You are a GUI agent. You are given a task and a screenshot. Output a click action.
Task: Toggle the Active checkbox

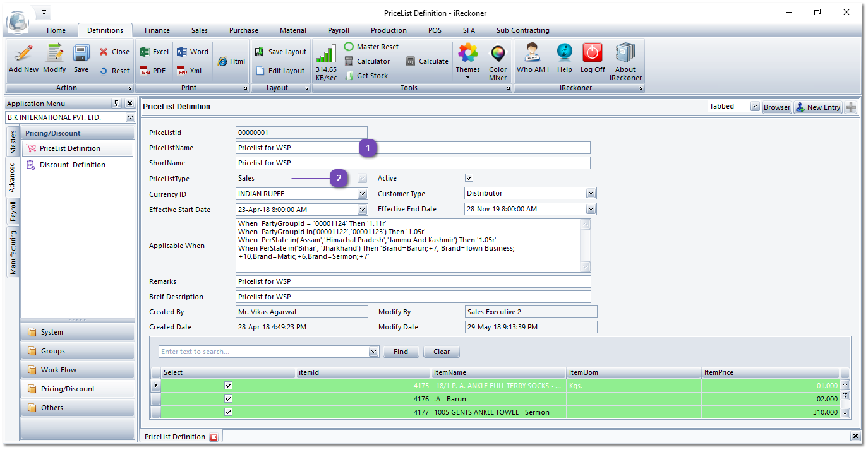[x=469, y=178]
